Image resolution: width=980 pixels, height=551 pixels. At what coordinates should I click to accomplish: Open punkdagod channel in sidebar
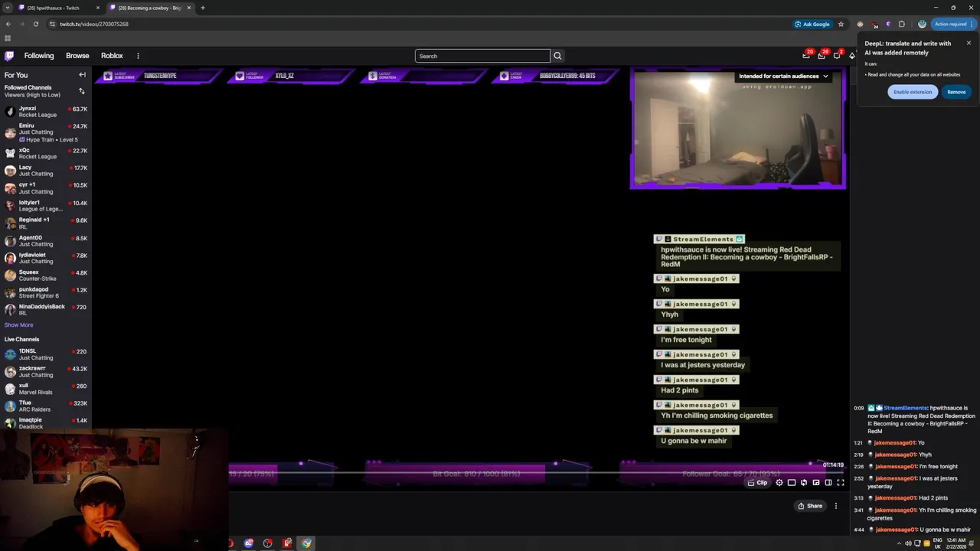click(46, 293)
